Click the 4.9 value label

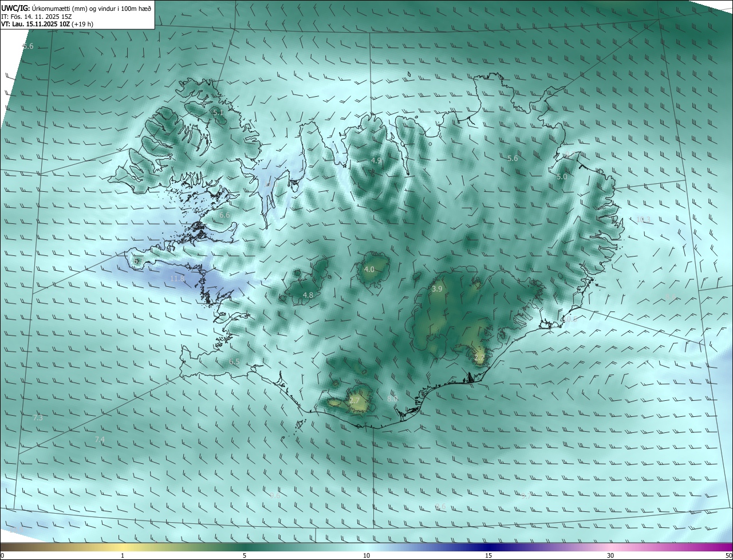376,161
